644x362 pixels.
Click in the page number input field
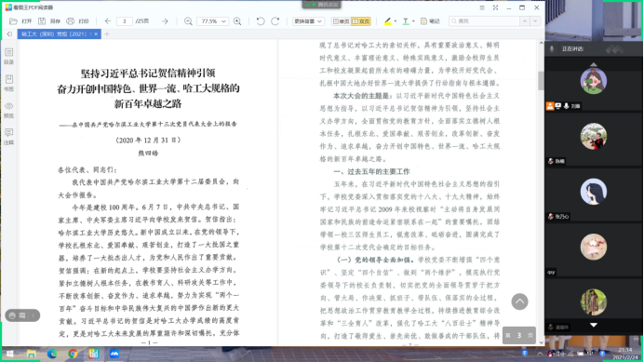click(125, 21)
